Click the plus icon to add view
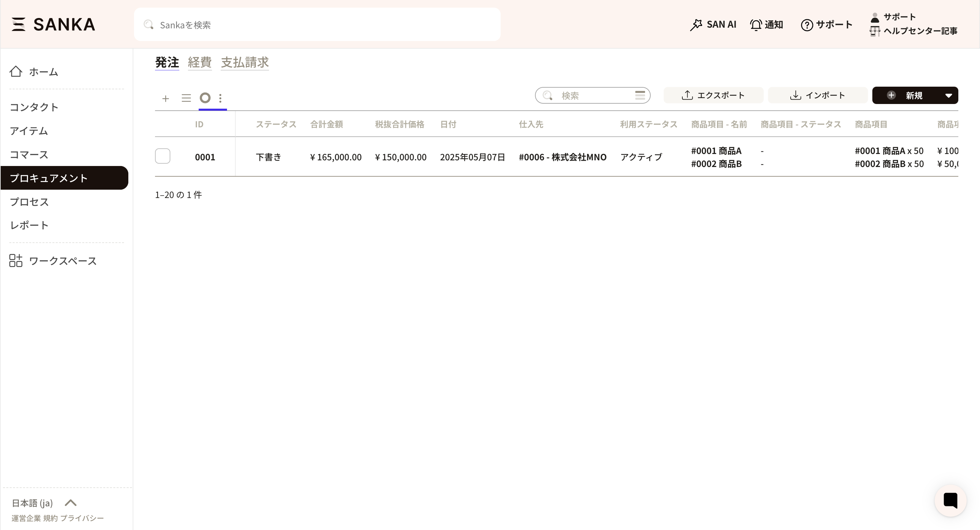 (x=165, y=99)
